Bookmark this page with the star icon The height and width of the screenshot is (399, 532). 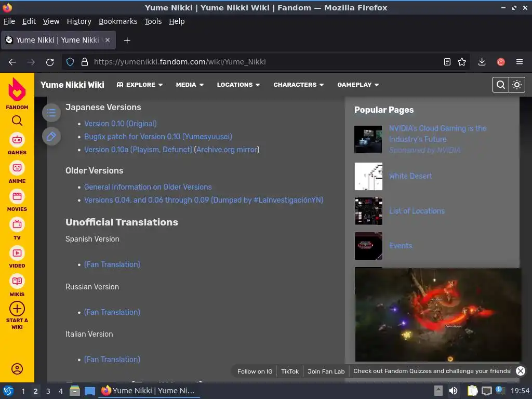click(462, 62)
